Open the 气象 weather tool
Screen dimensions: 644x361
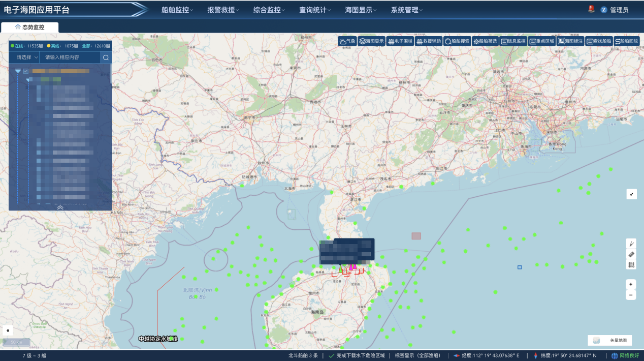[x=348, y=41]
